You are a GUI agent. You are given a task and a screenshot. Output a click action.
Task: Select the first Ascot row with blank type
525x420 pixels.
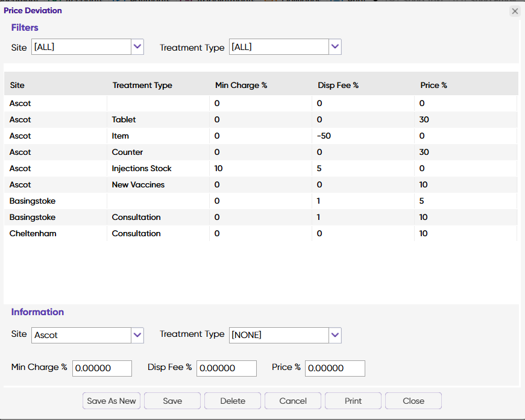[x=261, y=103]
